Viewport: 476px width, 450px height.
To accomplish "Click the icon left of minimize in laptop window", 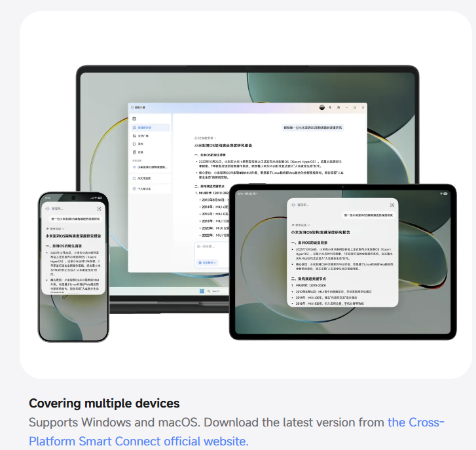I will click(339, 107).
